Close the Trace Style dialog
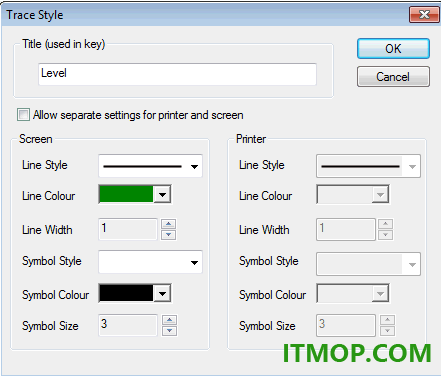441x376 pixels. 424,15
